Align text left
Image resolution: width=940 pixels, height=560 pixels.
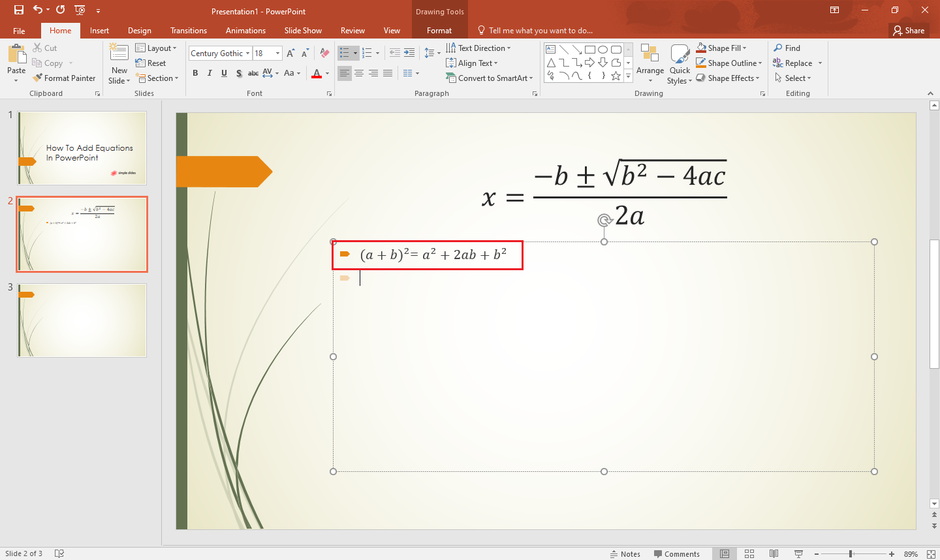[345, 73]
